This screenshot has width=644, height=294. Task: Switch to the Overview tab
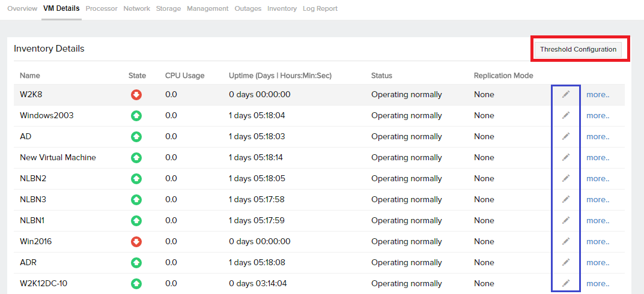(22, 8)
